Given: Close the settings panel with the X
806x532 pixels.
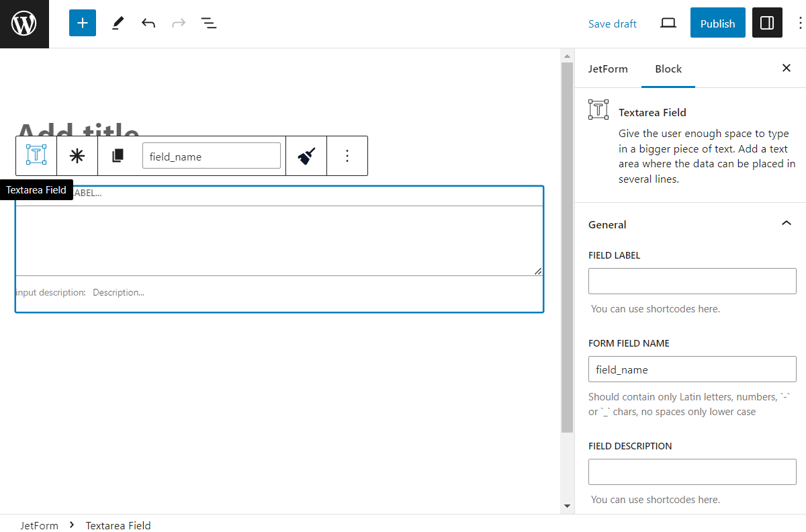Looking at the screenshot, I should click(786, 68).
